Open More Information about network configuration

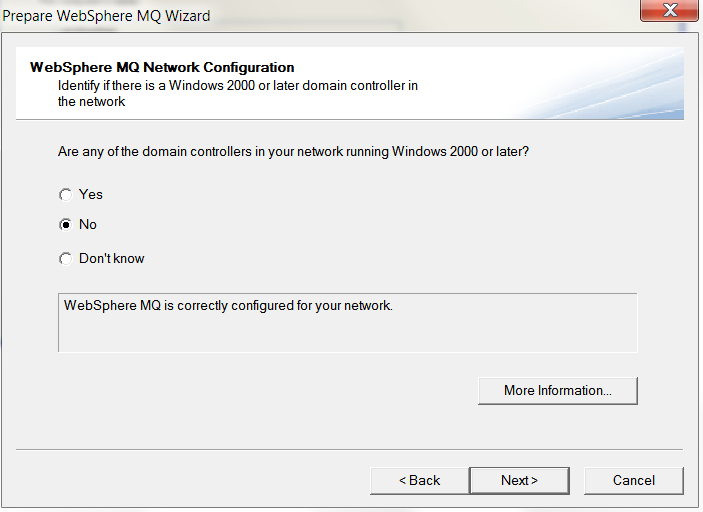coord(558,391)
